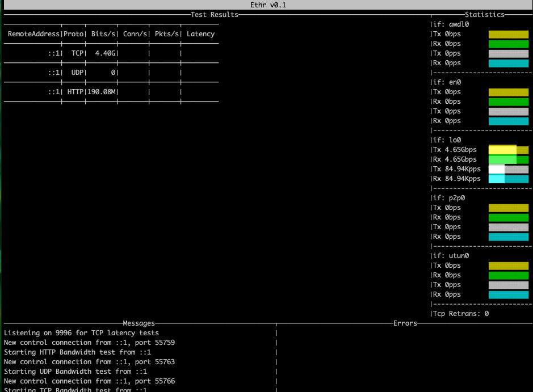
Task: Click the white Tx pps bar for lo0
Action: pyautogui.click(x=509, y=169)
